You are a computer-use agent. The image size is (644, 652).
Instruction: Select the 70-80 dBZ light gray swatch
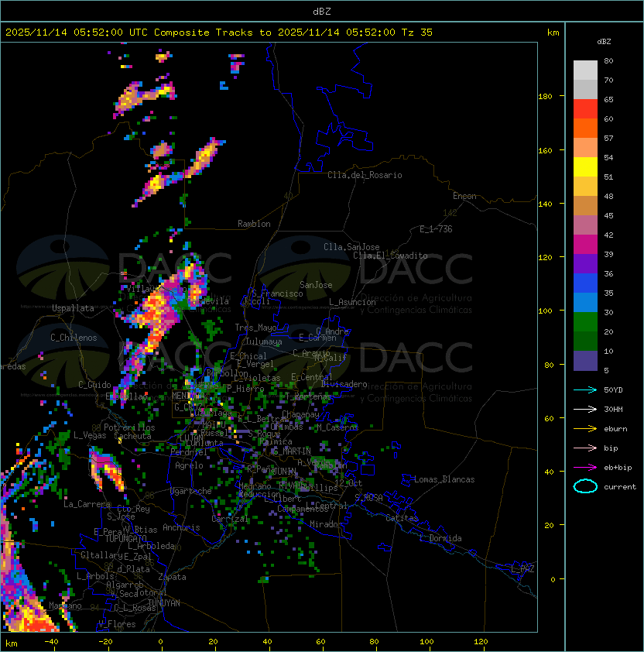585,70
